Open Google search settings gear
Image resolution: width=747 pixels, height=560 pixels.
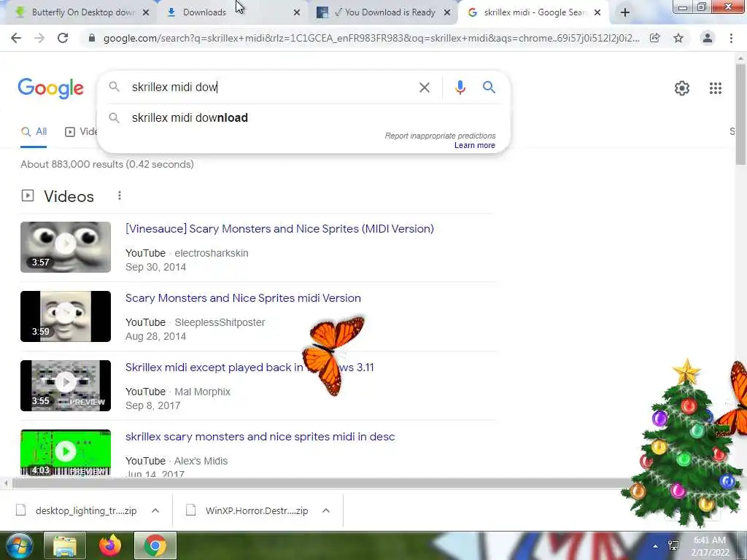[x=682, y=88]
